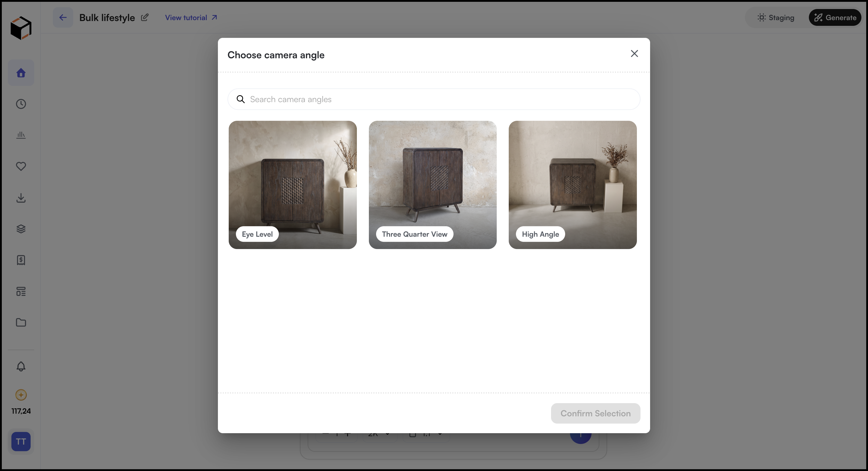Open the history clock icon
Image resolution: width=868 pixels, height=471 pixels.
pyautogui.click(x=21, y=104)
